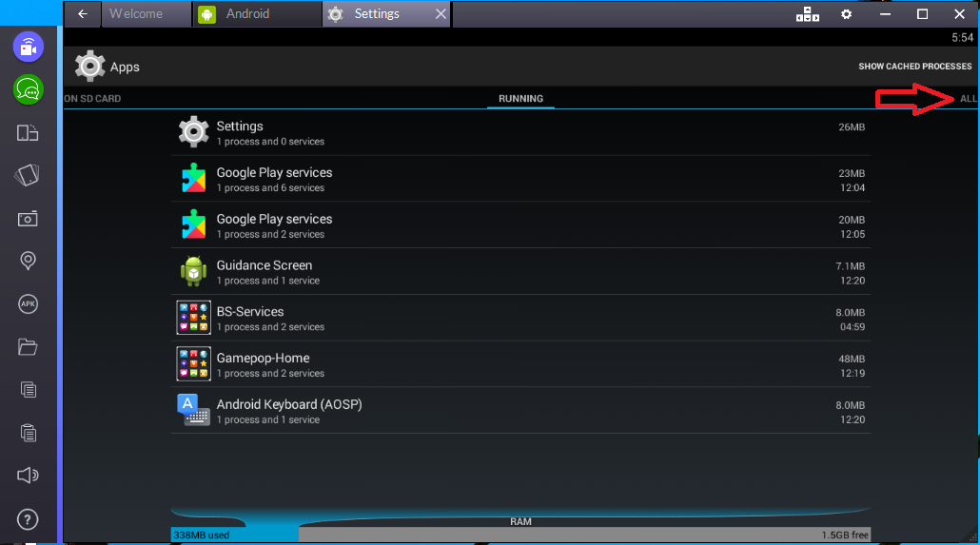Click the 1.5GB free RAM bar section
The width and height of the screenshot is (980, 545).
tap(584, 535)
